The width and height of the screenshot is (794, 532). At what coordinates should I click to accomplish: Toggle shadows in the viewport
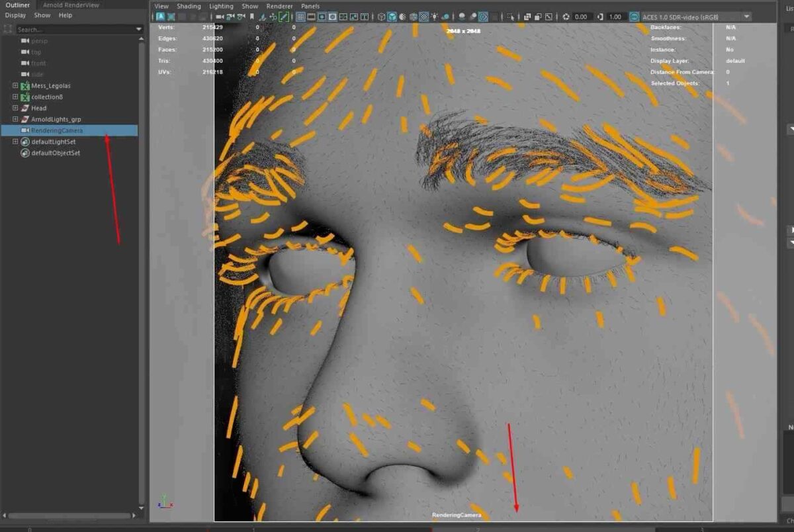click(461, 17)
